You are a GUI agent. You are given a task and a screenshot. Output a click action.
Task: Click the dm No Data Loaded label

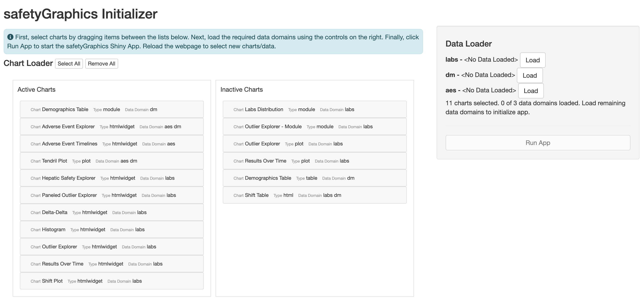(x=488, y=75)
